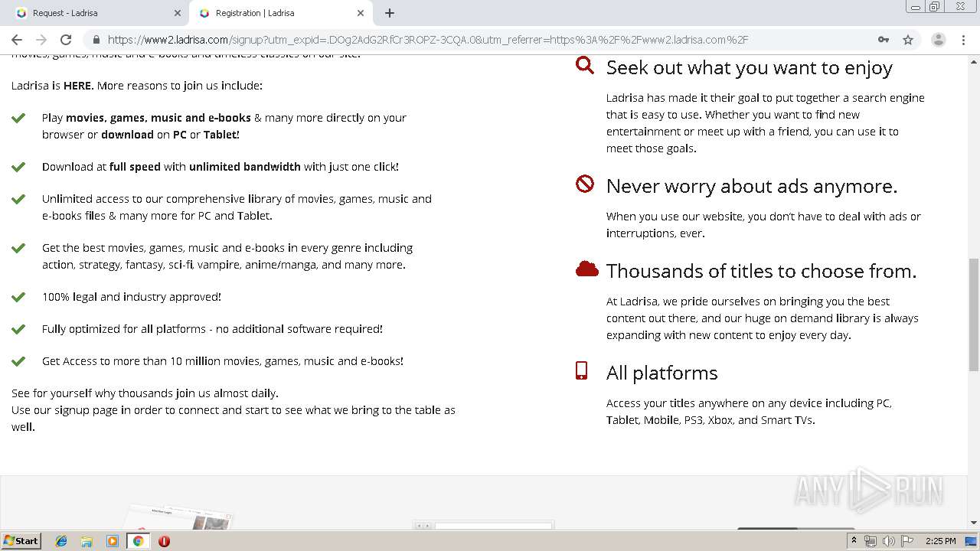
Task: Open the volume speaker tray icon
Action: 888,541
